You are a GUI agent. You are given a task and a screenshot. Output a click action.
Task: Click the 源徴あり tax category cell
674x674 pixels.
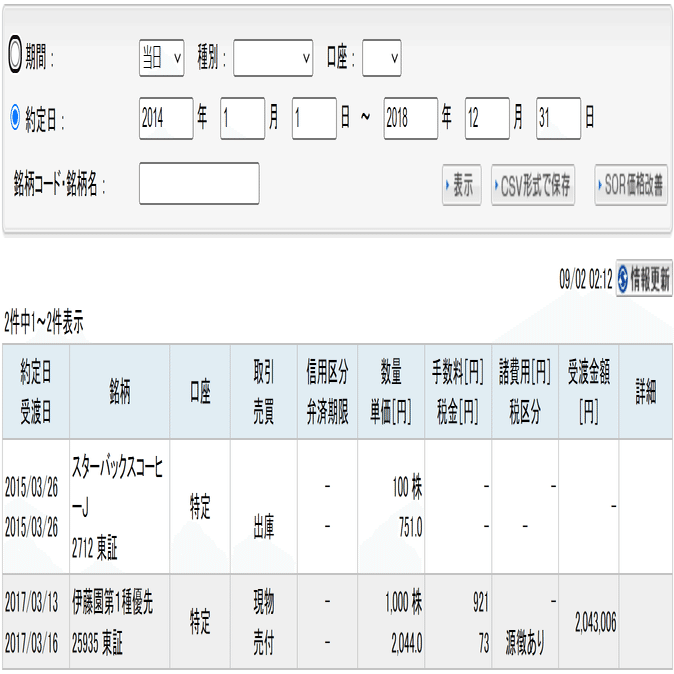tap(525, 643)
